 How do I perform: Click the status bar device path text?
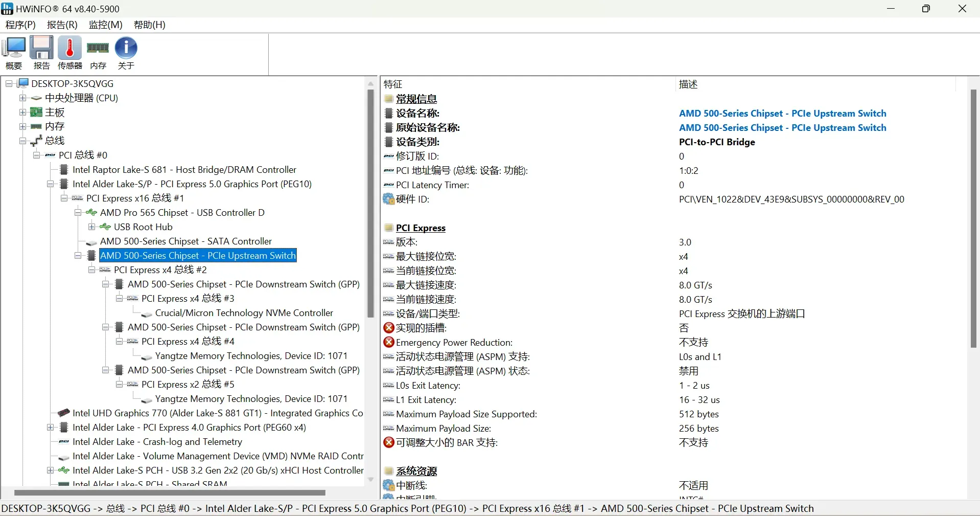pyautogui.click(x=407, y=508)
